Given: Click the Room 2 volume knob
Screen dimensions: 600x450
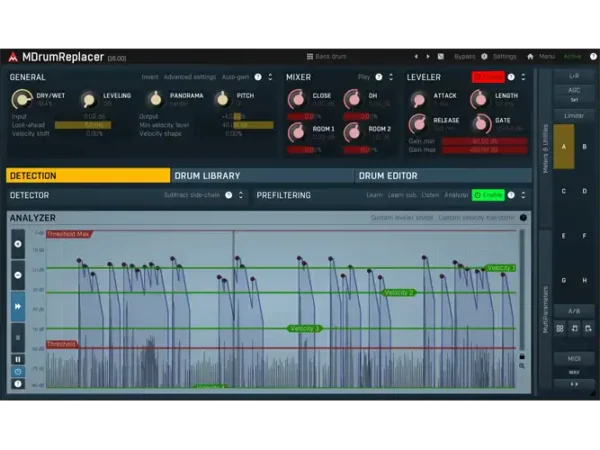Looking at the screenshot, I should pos(353,132).
